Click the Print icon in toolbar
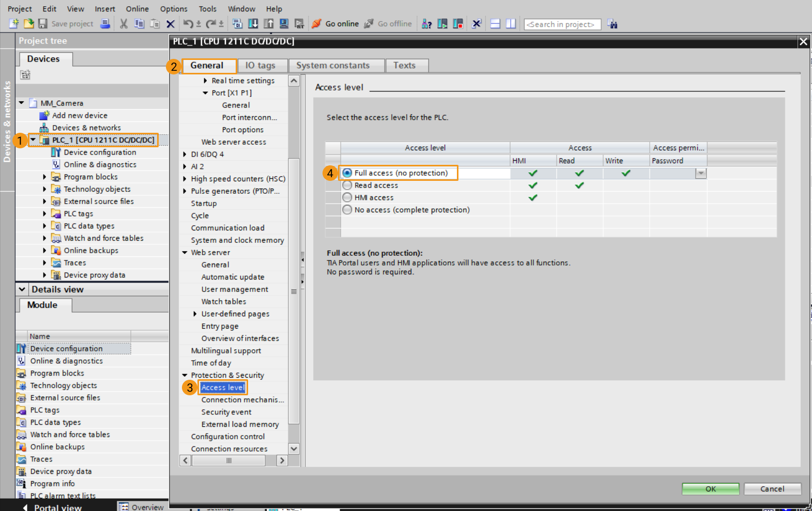The image size is (812, 511). point(105,24)
